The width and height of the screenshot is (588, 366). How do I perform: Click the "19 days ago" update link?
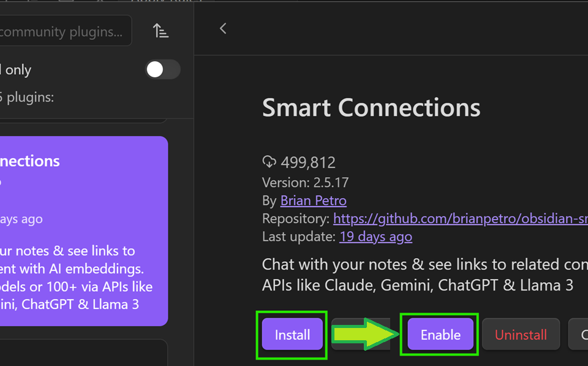coord(375,237)
